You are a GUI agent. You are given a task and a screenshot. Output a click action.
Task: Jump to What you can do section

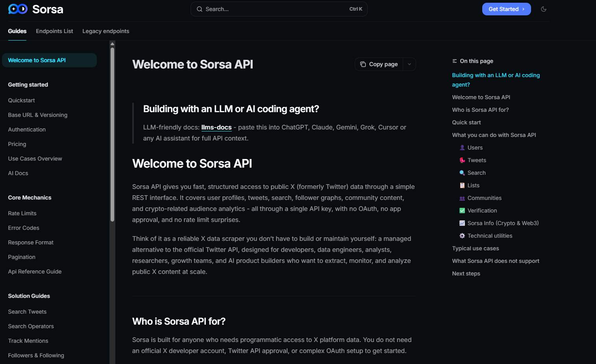click(494, 135)
